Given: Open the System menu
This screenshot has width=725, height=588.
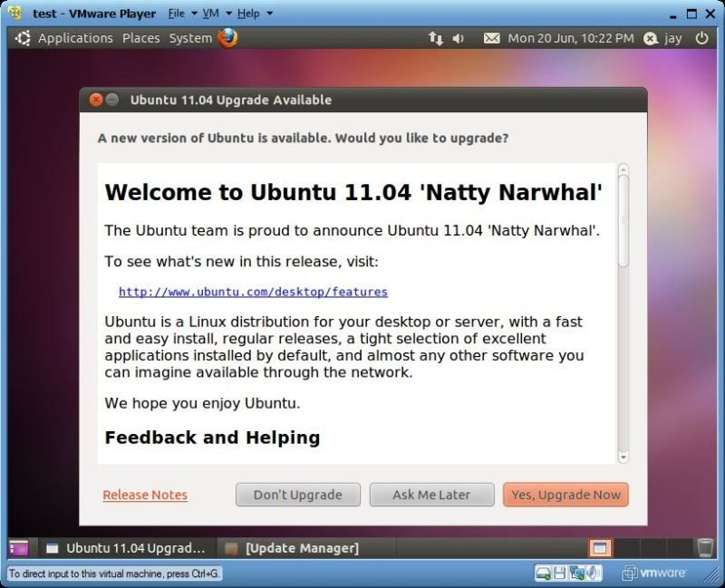Looking at the screenshot, I should coord(190,38).
